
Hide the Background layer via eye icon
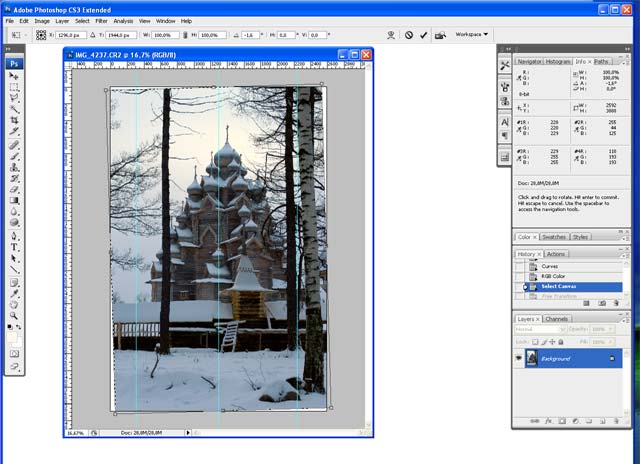[519, 357]
